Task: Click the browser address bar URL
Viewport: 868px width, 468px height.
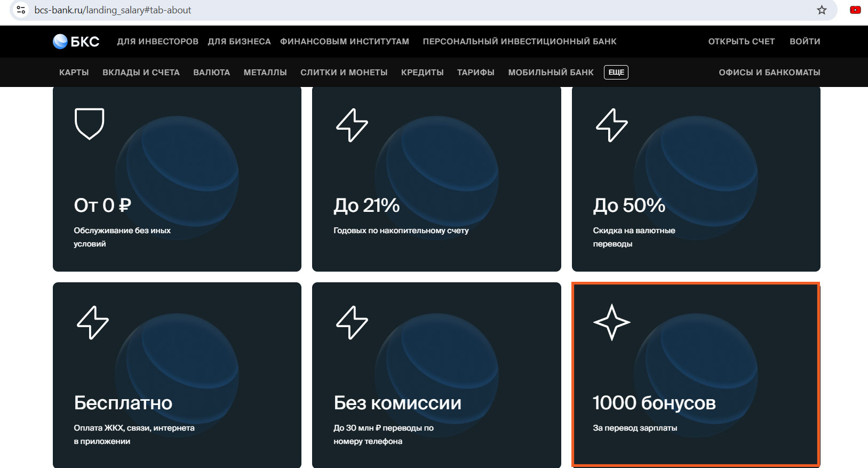Action: pos(113,10)
